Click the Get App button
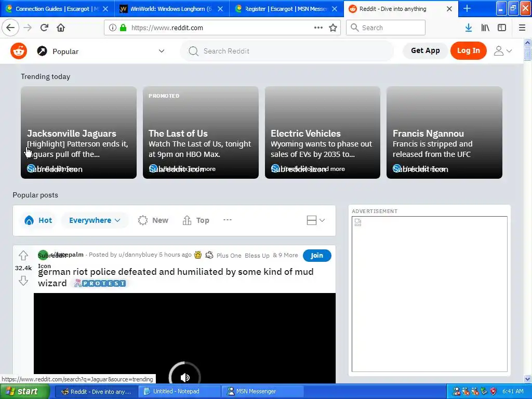Screen dimensions: 532x399 pyautogui.click(x=425, y=50)
